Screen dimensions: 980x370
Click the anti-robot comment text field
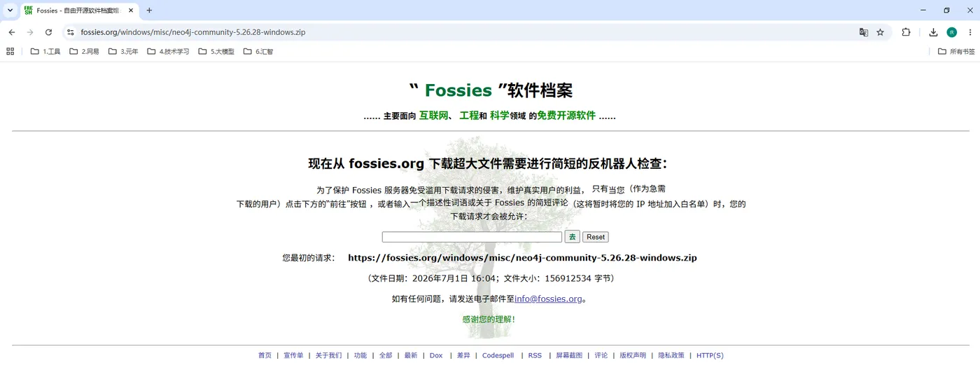pyautogui.click(x=472, y=237)
